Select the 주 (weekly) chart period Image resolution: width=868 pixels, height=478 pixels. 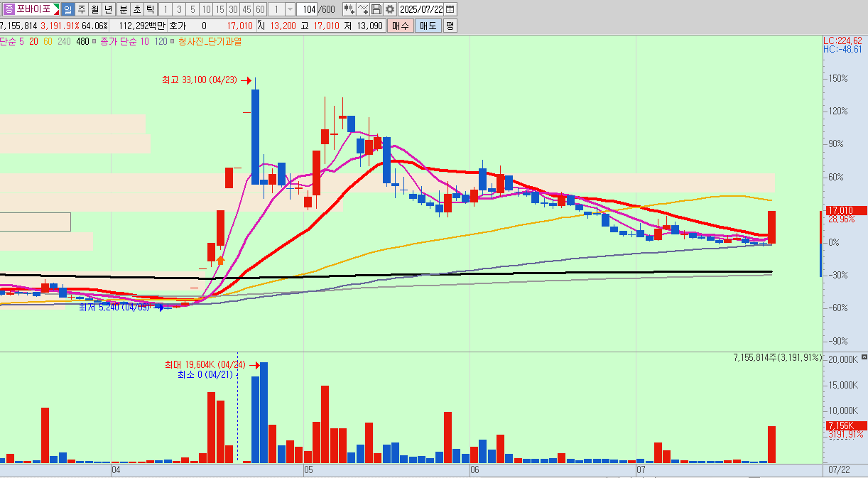[82, 9]
